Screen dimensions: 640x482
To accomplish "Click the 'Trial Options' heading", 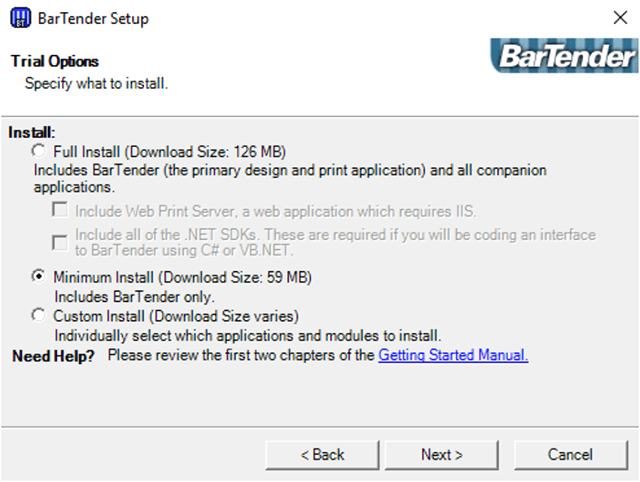I will pyautogui.click(x=54, y=62).
